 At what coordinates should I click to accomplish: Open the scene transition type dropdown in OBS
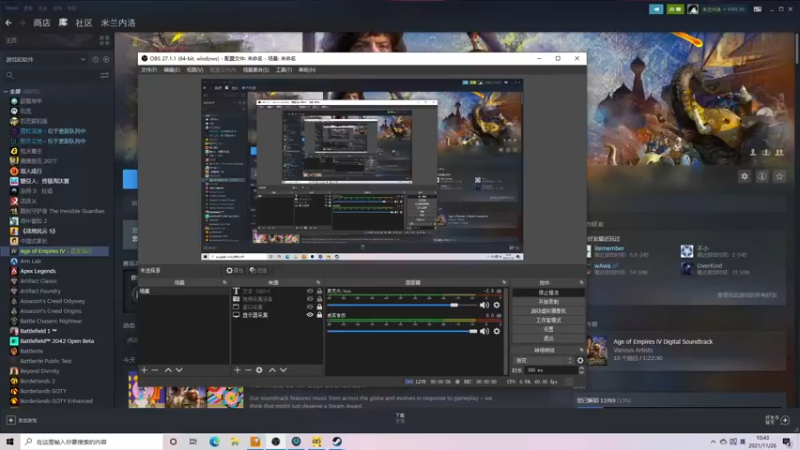pos(544,360)
